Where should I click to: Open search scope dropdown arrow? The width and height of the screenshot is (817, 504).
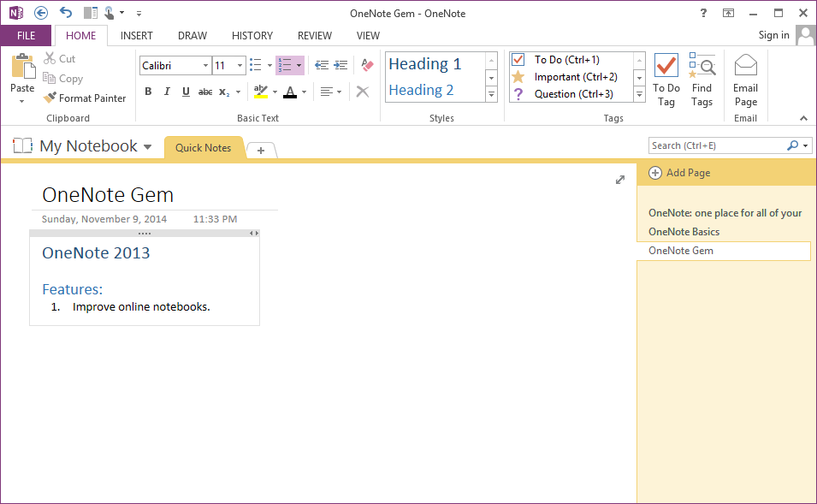(x=806, y=146)
